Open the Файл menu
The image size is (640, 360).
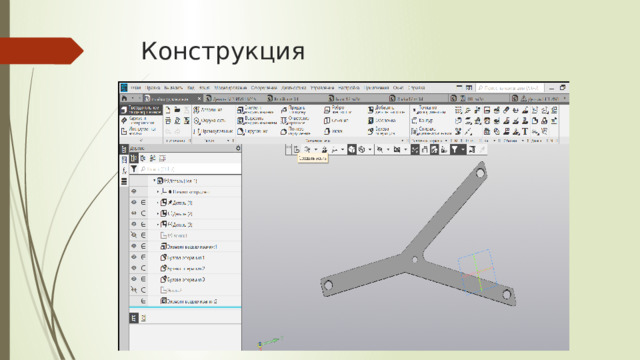click(136, 88)
